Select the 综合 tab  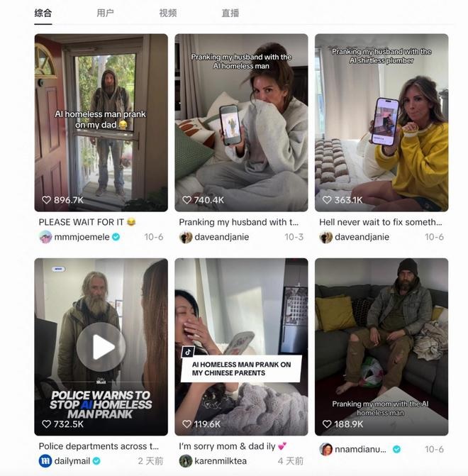click(43, 13)
